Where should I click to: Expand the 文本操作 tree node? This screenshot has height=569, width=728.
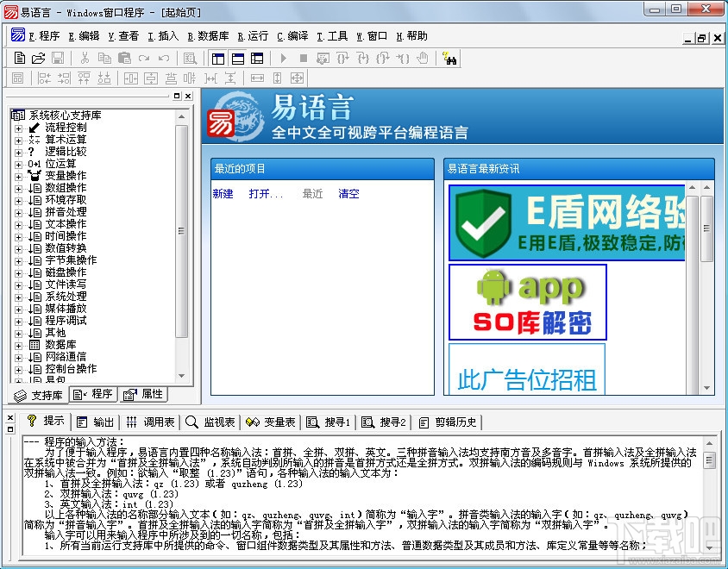(18, 225)
